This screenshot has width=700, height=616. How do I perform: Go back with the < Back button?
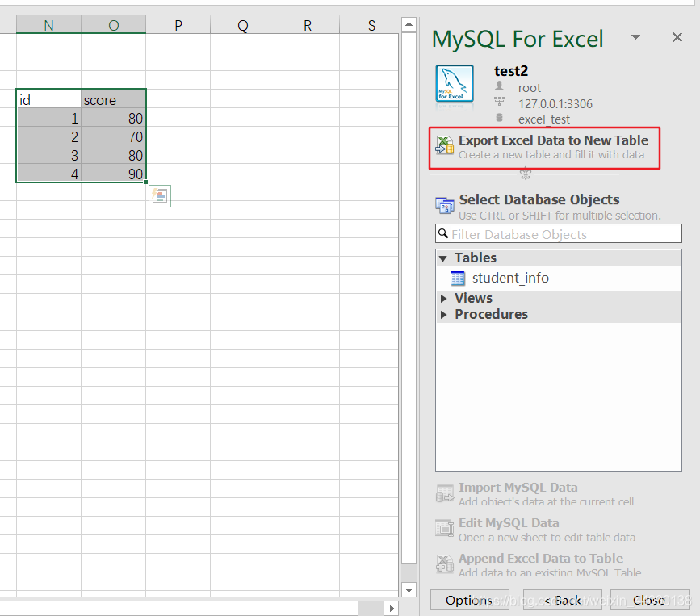tap(562, 600)
